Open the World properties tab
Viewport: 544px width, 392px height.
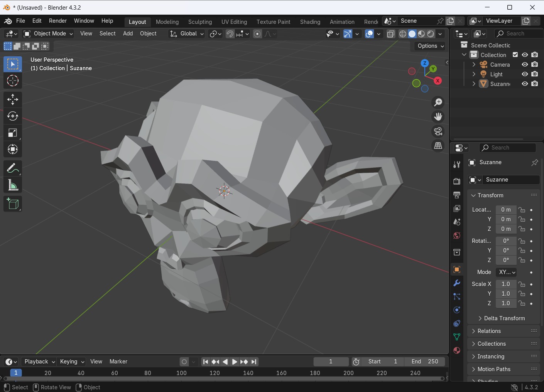[x=457, y=236]
